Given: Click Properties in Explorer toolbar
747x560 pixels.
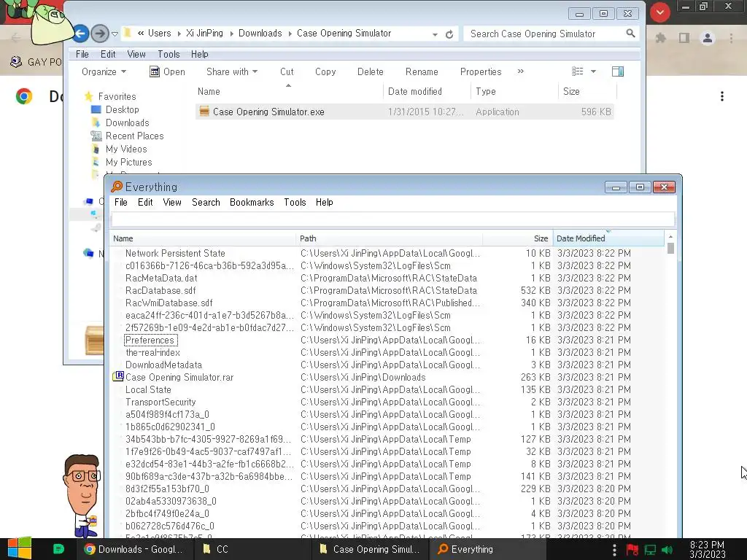Looking at the screenshot, I should coord(481,71).
